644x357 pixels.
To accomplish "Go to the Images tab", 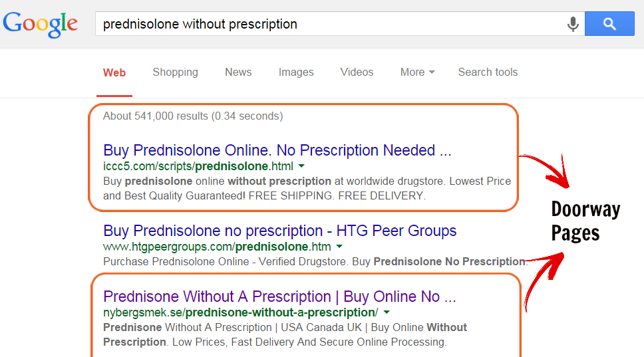I will (x=296, y=72).
